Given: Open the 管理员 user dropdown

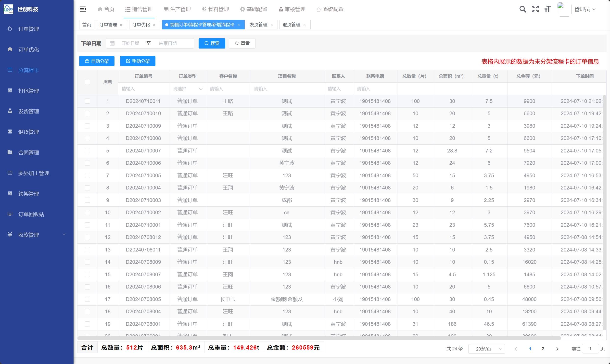Looking at the screenshot, I should point(585,9).
